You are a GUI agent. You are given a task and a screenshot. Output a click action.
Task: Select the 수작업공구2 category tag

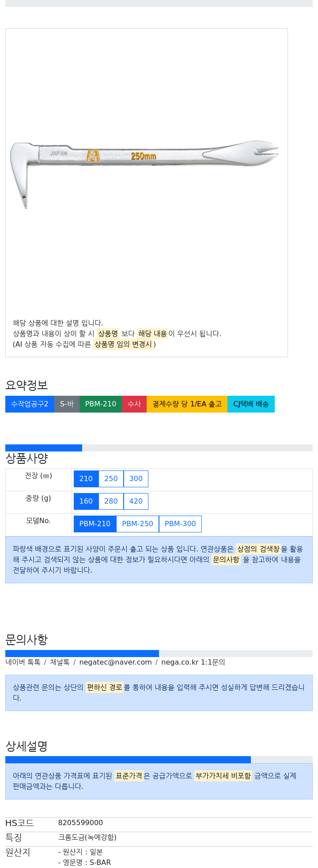[x=30, y=404]
